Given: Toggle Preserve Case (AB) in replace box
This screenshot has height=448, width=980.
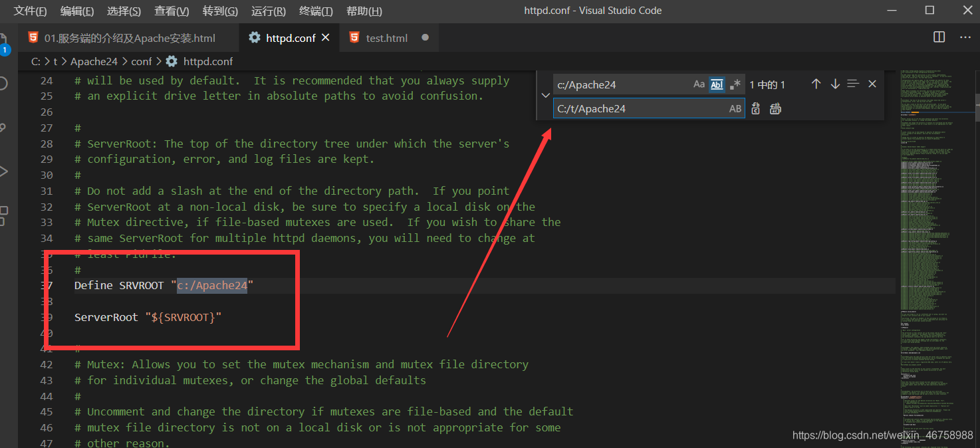Looking at the screenshot, I should 735,108.
